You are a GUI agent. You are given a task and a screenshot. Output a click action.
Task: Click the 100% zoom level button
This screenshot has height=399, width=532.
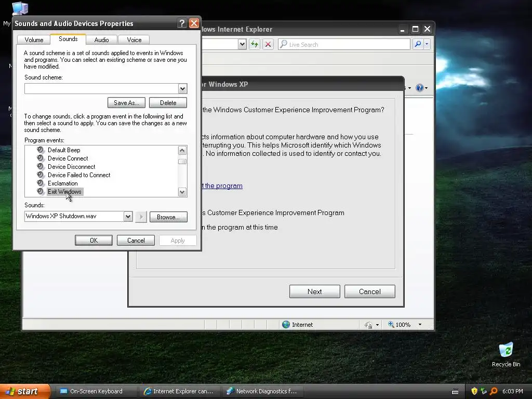point(400,325)
